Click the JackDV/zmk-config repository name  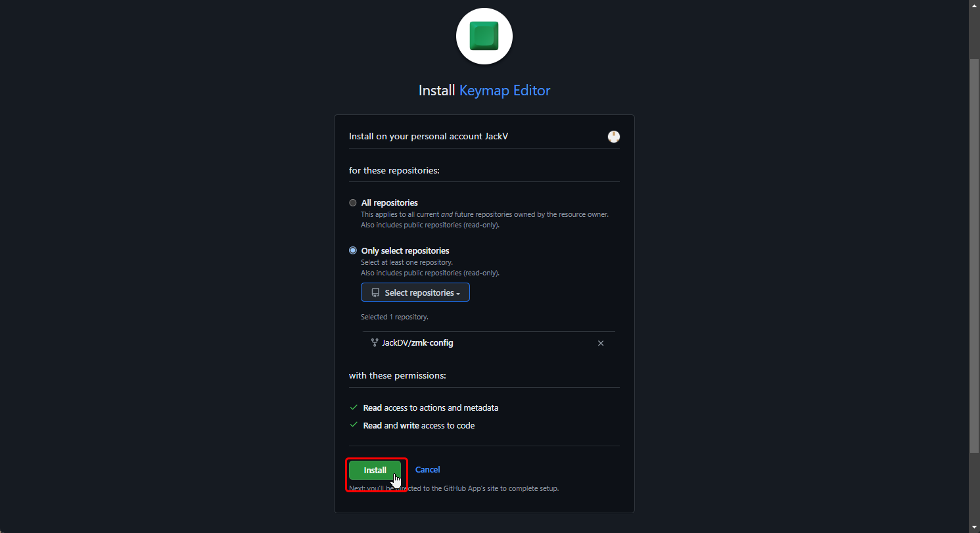[417, 342]
